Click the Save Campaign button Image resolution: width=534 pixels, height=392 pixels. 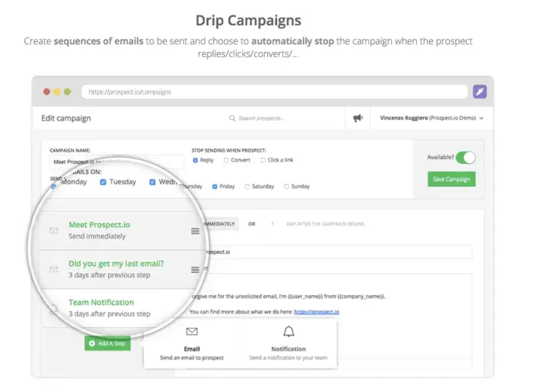[x=452, y=179]
